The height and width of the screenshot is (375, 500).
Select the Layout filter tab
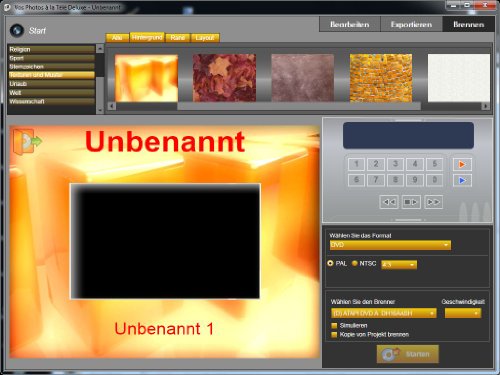coord(205,38)
